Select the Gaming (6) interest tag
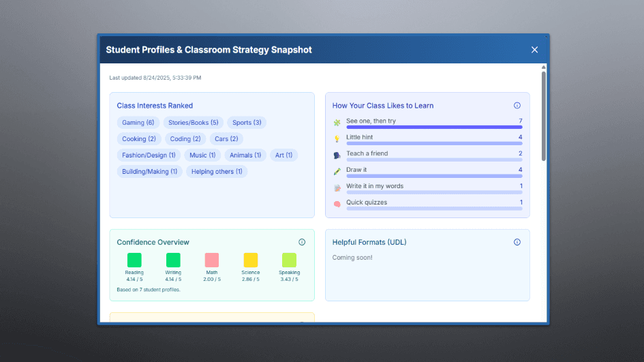Viewport: 644px width, 362px height. coord(138,123)
